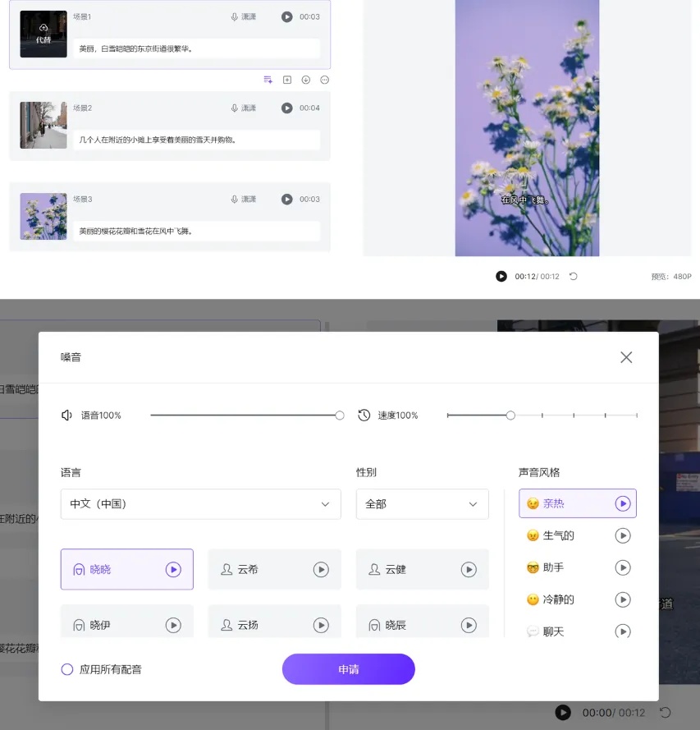This screenshot has height=730, width=700.
Task: Preview the 助手 style sample
Action: (x=623, y=567)
